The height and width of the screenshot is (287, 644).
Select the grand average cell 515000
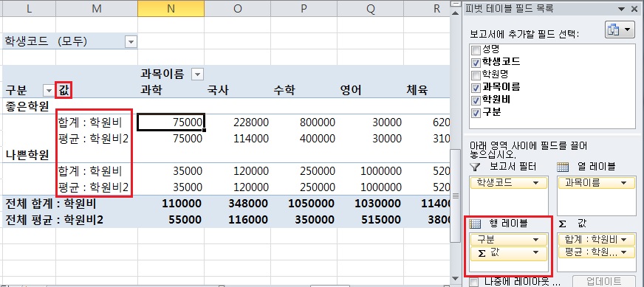[371, 220]
